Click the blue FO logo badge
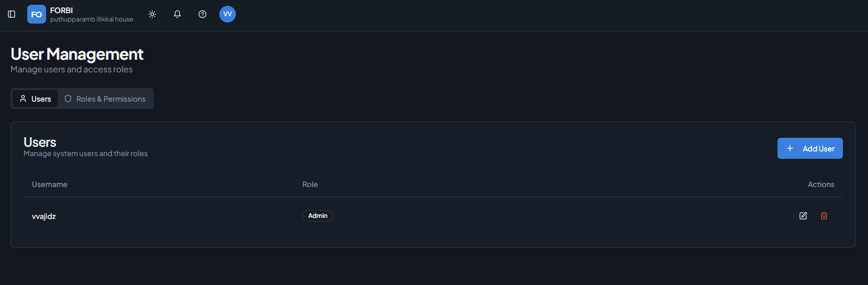 pyautogui.click(x=37, y=14)
